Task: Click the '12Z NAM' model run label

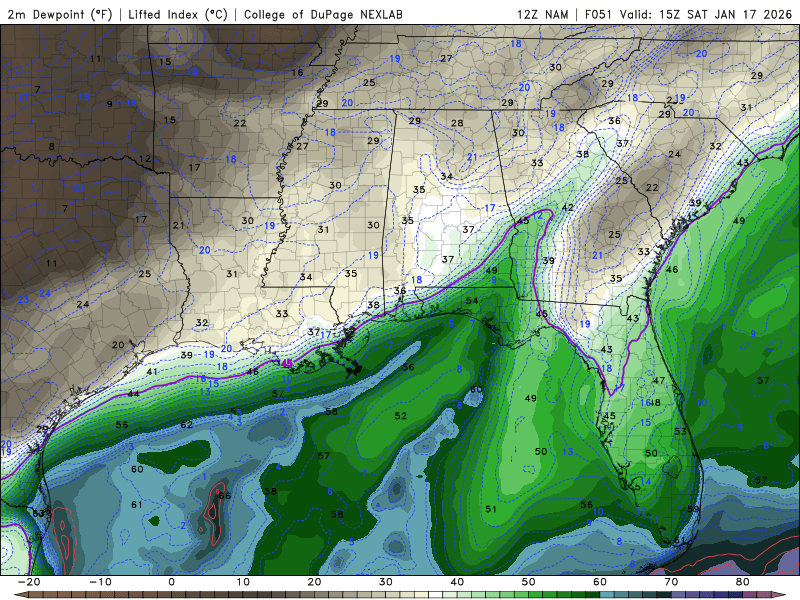Action: [x=543, y=14]
